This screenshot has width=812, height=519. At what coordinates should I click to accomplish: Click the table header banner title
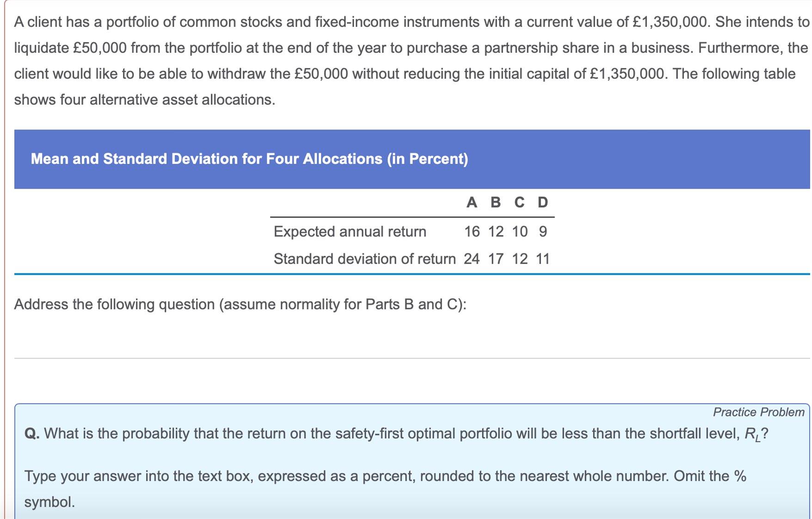(249, 159)
